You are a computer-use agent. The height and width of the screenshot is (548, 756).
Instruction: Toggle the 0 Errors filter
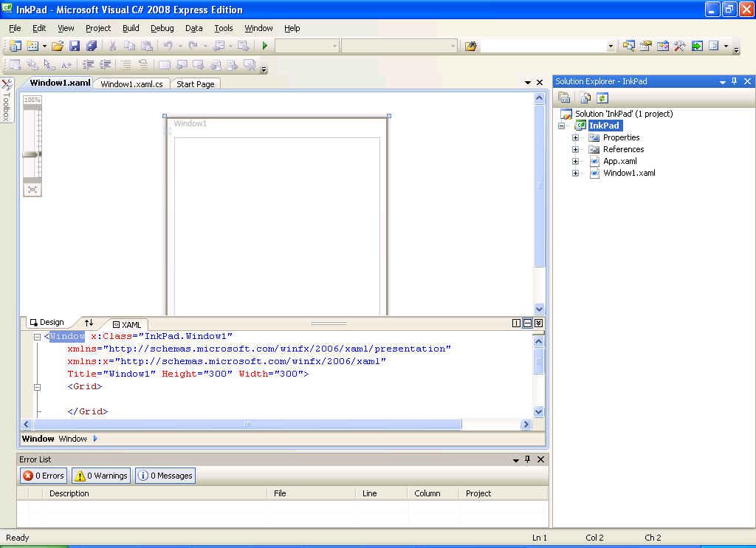[x=44, y=476]
